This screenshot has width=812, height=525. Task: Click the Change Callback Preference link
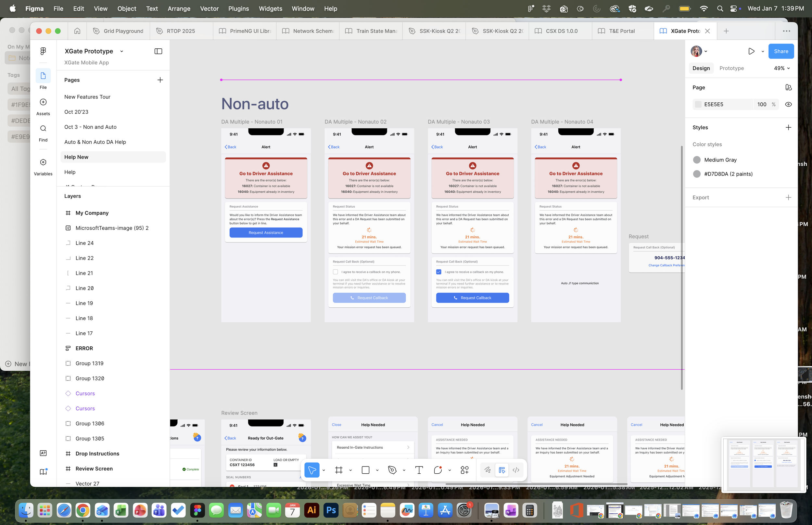pyautogui.click(x=666, y=265)
